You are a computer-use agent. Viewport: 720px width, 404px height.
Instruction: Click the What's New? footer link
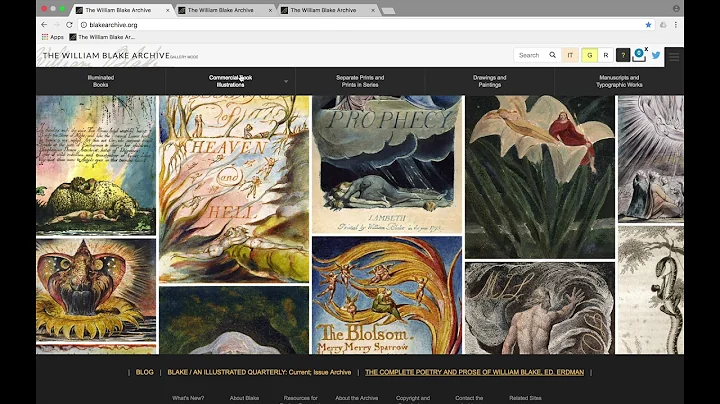click(188, 398)
